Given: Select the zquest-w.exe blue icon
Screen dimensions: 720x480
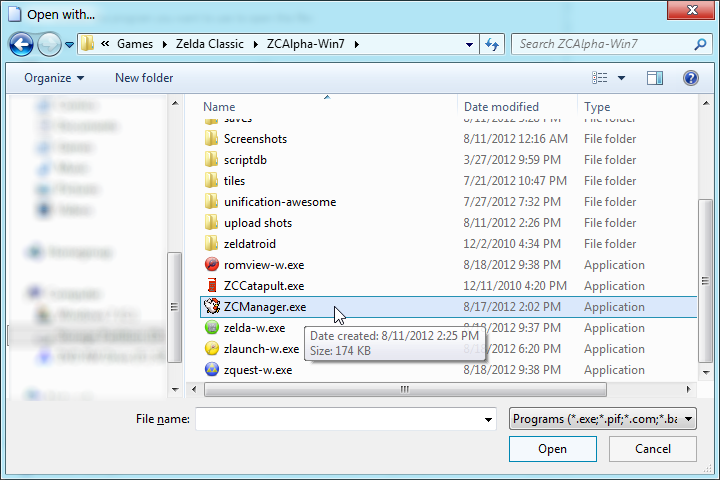Looking at the screenshot, I should tap(212, 369).
